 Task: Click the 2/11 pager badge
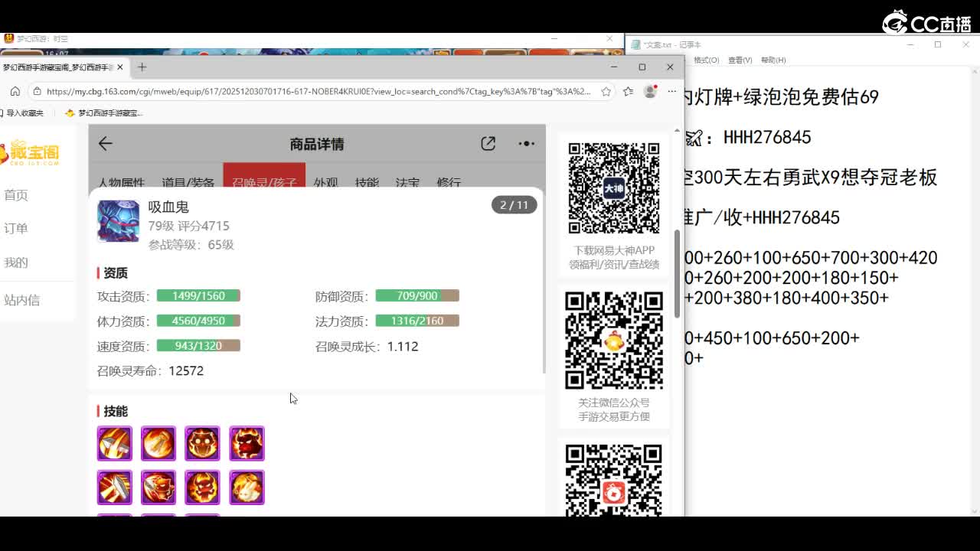[514, 204]
